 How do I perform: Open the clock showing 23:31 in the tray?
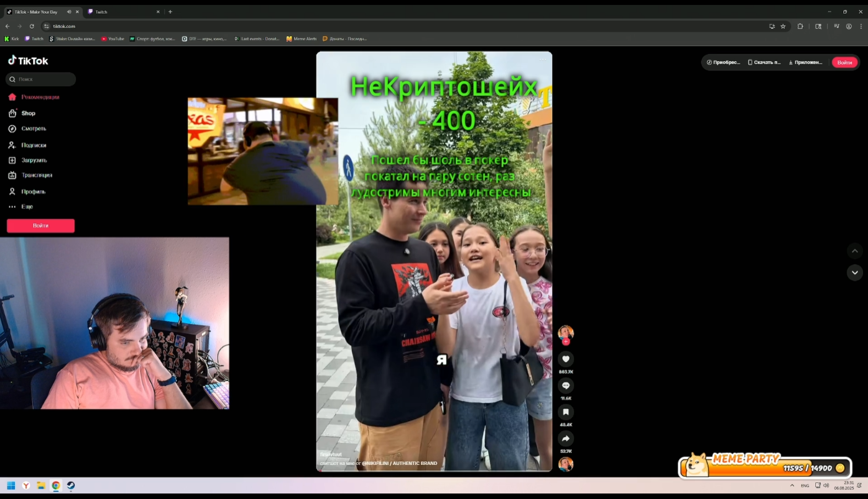click(844, 485)
